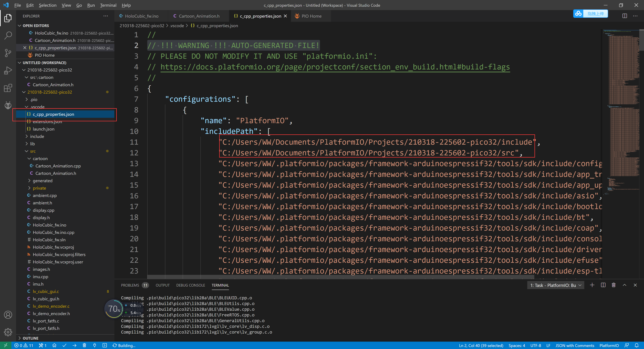Screen dimensions: 644x349
Task: Open the Extensions view
Action: [8, 88]
